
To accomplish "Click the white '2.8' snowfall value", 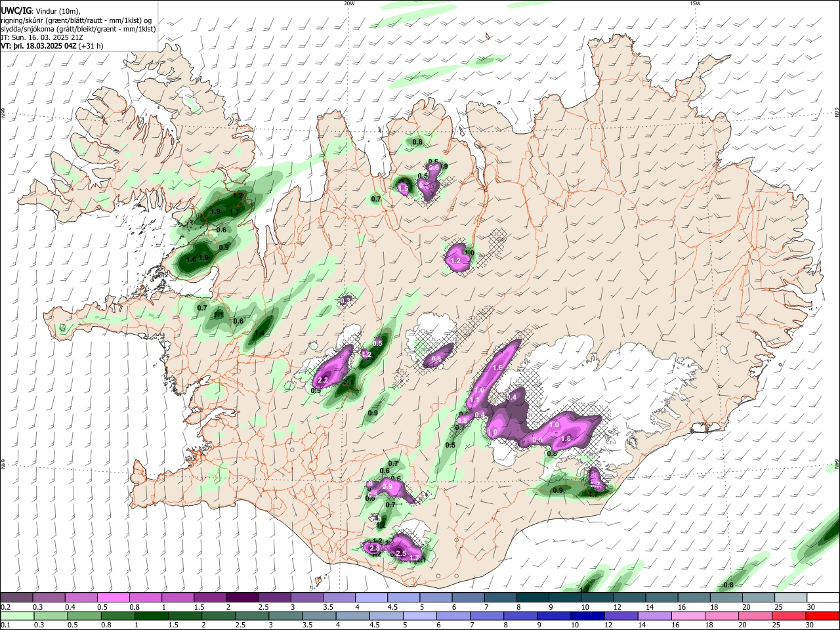I will point(375,548).
